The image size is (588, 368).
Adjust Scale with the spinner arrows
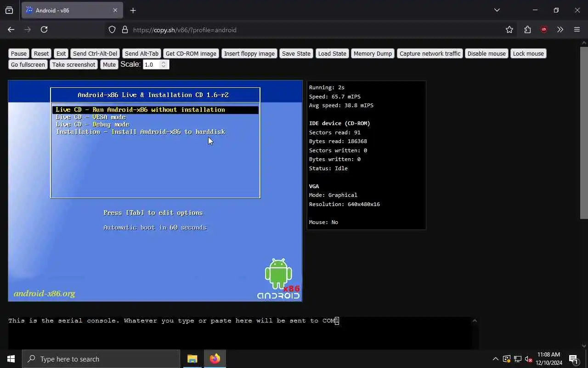click(x=164, y=64)
